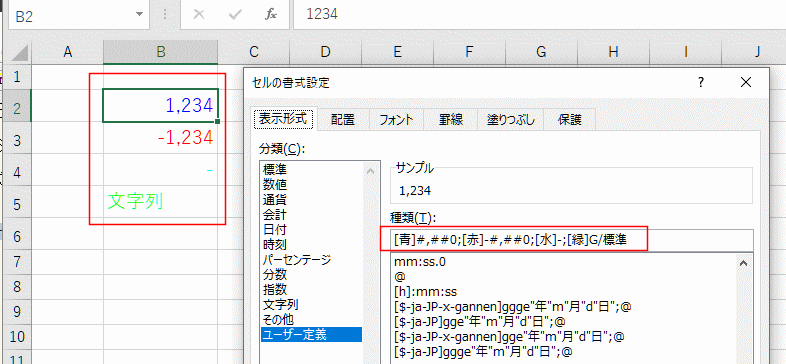Screen dimensions: 786x364
Task: Click cell B2 showing blue 1,234
Action: pyautogui.click(x=160, y=105)
